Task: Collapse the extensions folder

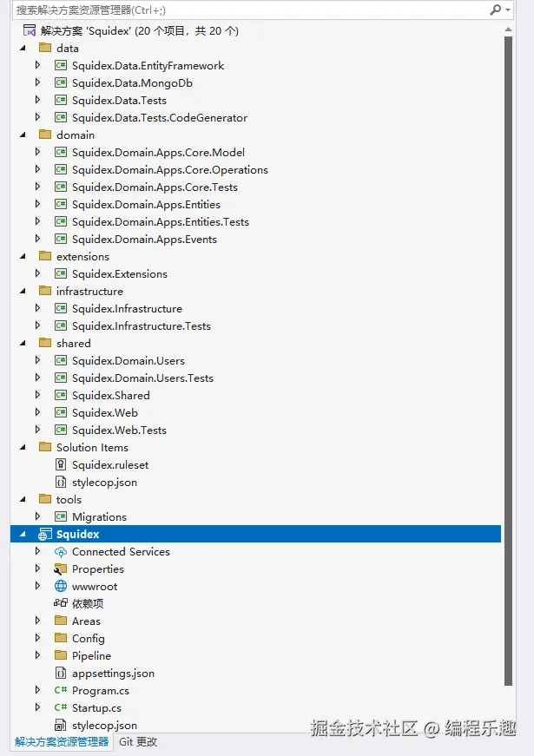Action: [x=23, y=257]
